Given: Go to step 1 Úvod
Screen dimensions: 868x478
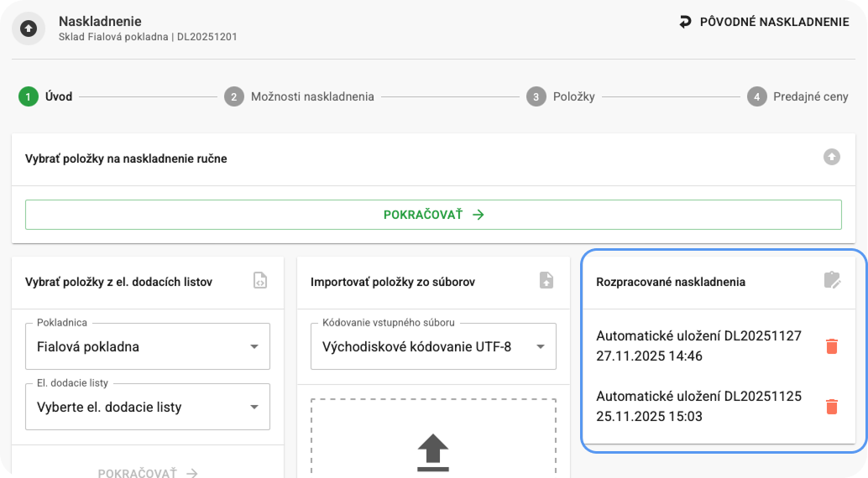Looking at the screenshot, I should tap(46, 96).
